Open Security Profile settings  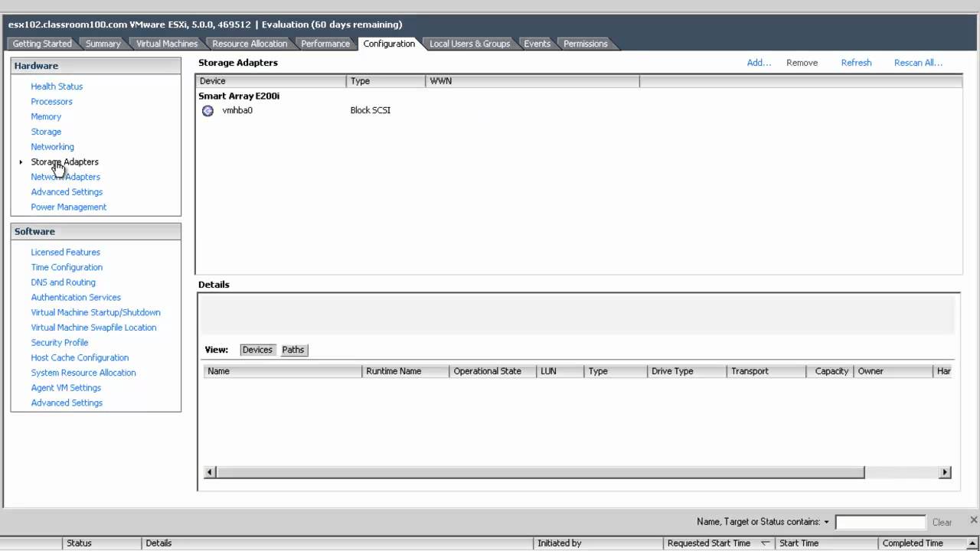[60, 342]
